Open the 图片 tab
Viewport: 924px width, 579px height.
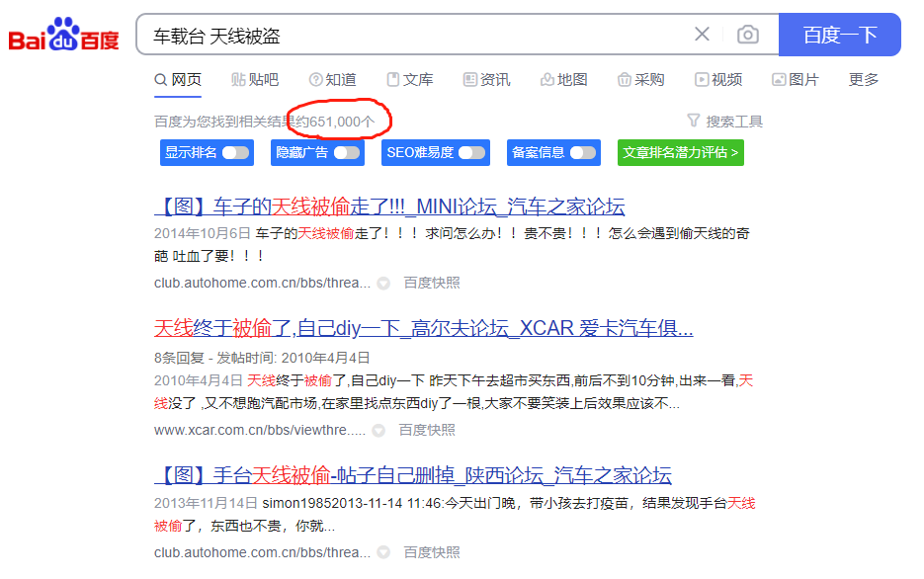click(796, 79)
